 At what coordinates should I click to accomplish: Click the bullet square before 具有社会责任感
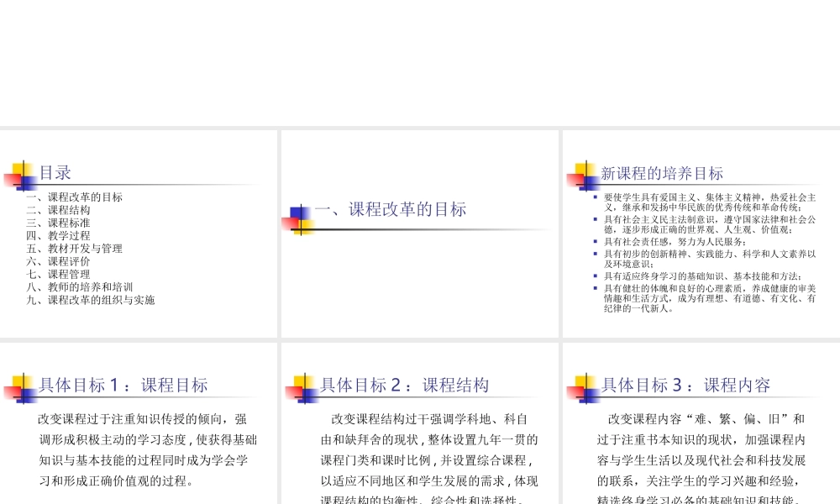coord(593,241)
